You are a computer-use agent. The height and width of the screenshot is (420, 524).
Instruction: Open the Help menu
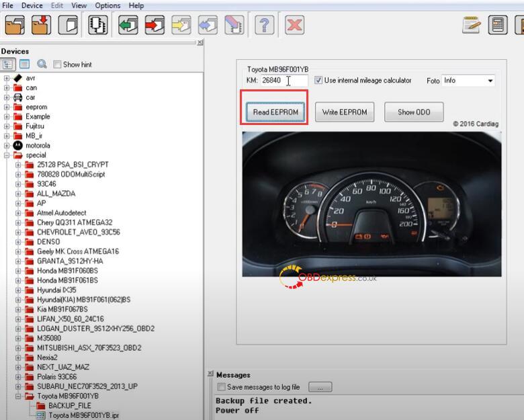136,5
